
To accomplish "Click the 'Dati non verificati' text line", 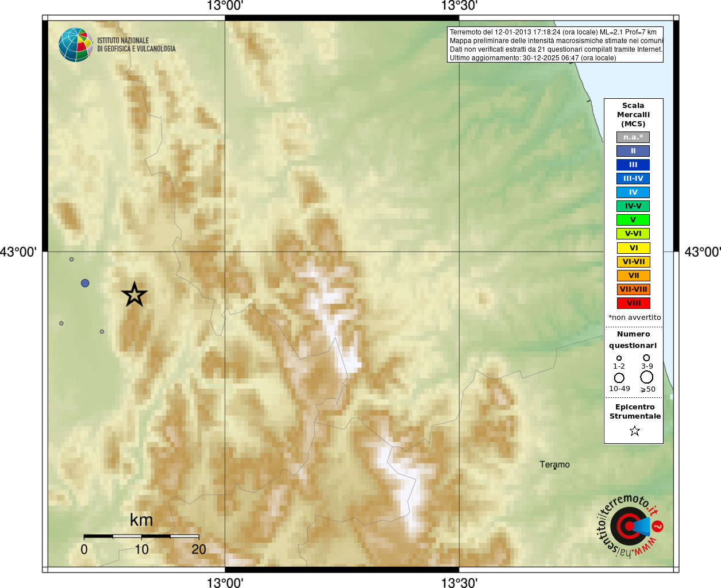I will tap(556, 49).
